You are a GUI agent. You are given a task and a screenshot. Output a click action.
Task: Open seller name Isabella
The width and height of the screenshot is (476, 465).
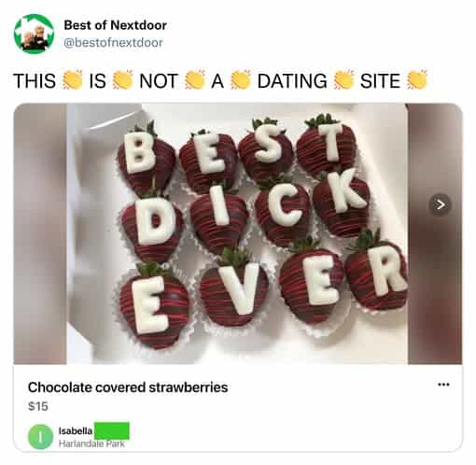click(76, 430)
